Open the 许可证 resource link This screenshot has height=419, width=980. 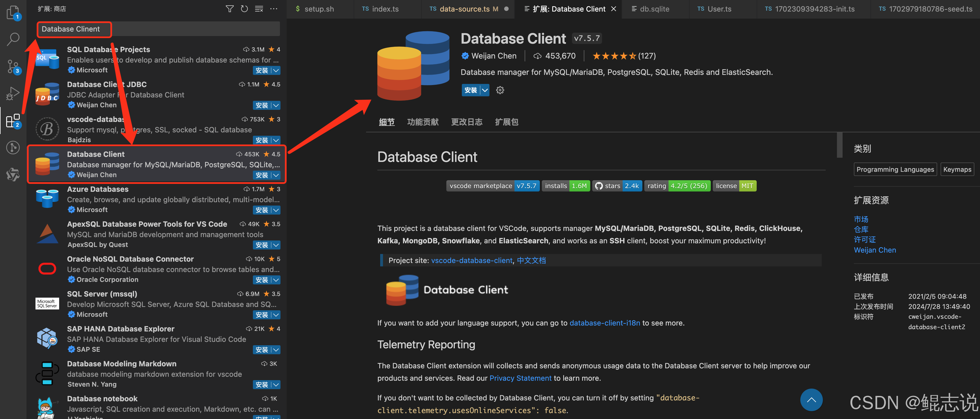click(865, 240)
